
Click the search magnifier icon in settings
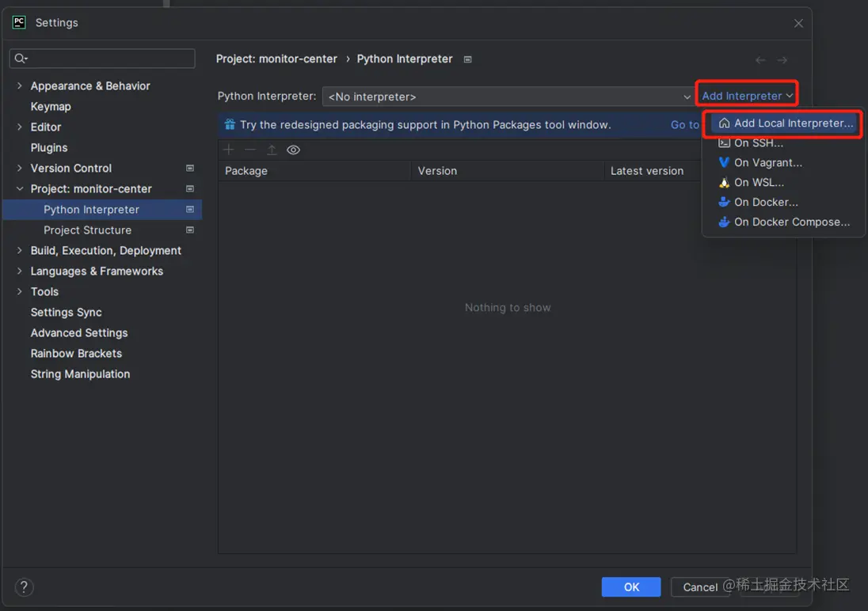[x=21, y=58]
